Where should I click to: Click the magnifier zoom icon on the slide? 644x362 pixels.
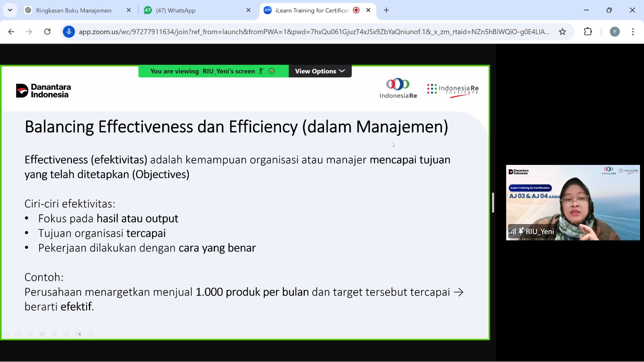pos(55,334)
